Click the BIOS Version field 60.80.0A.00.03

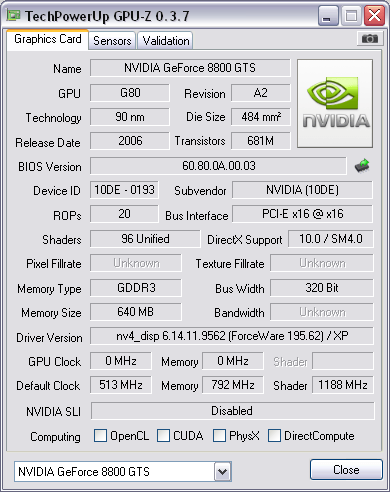click(x=219, y=166)
